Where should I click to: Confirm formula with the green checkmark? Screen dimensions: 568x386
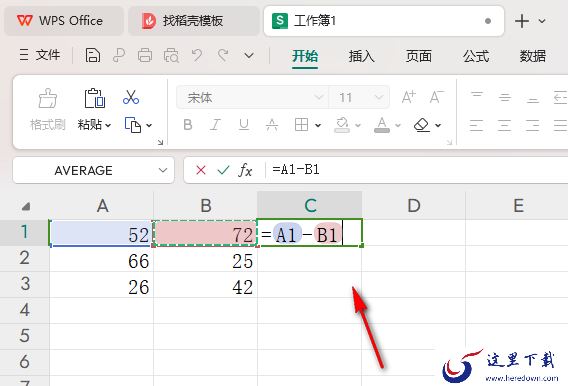tap(223, 169)
